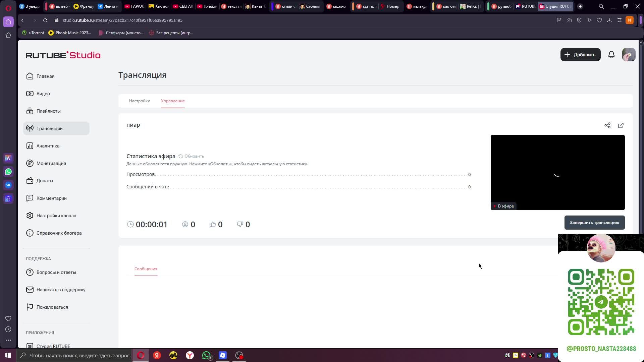Screen dimensions: 644x362
Task: Reload page with browser refresh icon
Action: (x=45, y=20)
